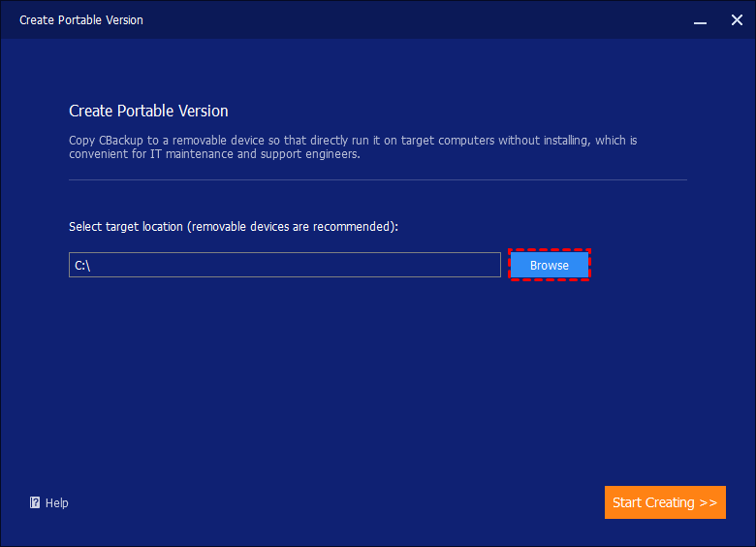This screenshot has height=547, width=756.
Task: Click the 'Create Portable Version' page heading
Action: coord(148,112)
